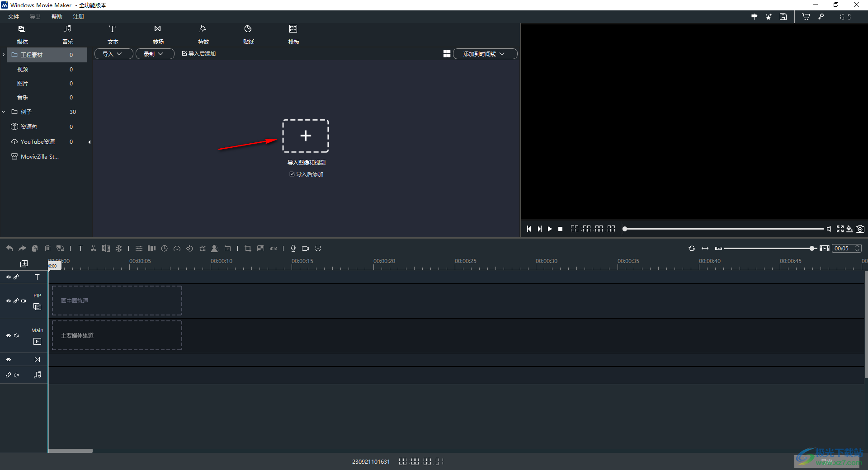This screenshot has height=470, width=868.
Task: Click the snowflake freeze frame icon
Action: click(118, 249)
